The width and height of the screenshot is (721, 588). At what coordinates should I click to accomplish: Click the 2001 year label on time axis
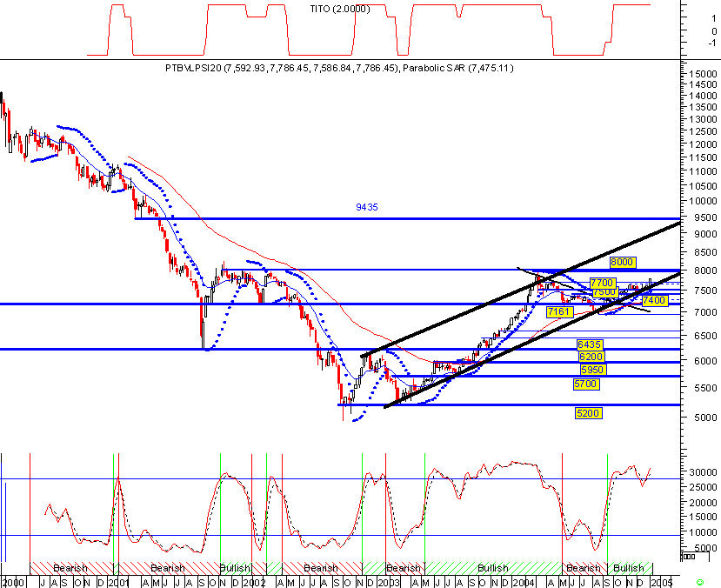point(119,583)
